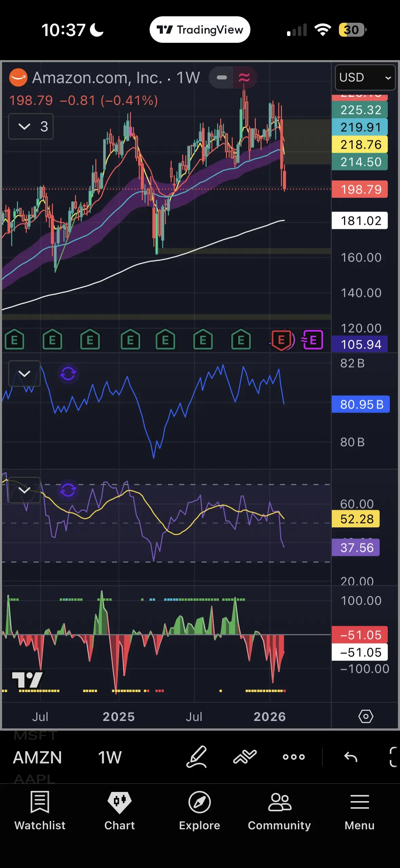Collapse the RSI pane legend chevron

click(x=24, y=490)
